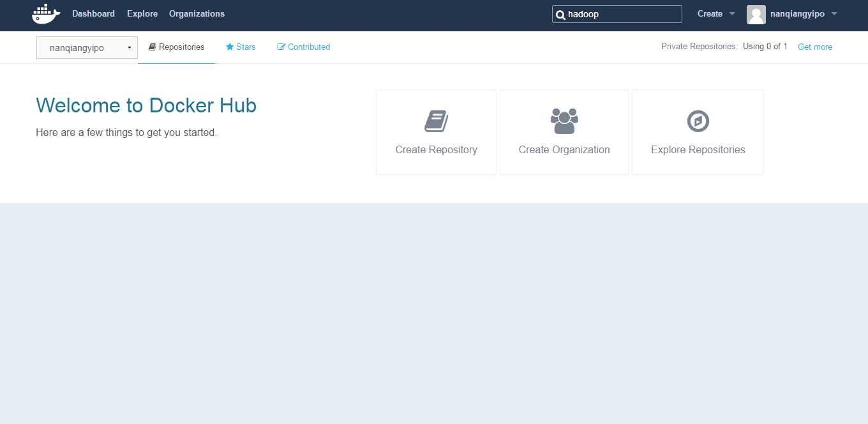
Task: Click the Get more link
Action: 815,47
